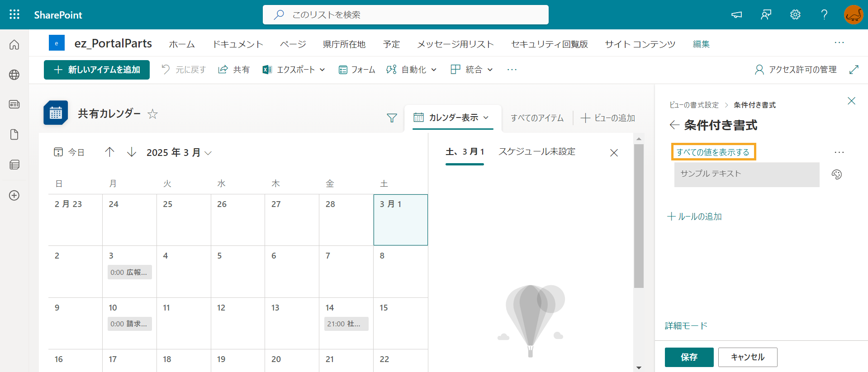Open My lists icon in left rail

click(x=14, y=165)
